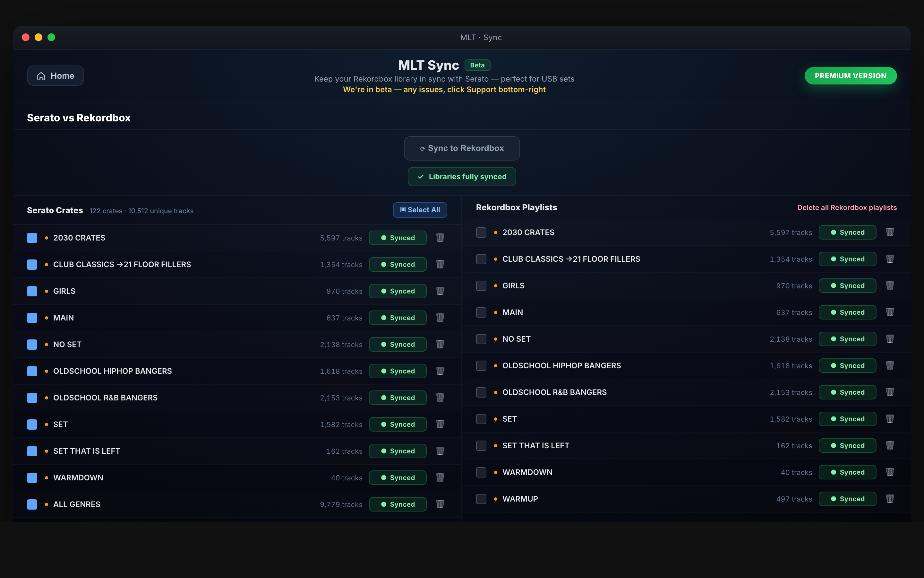The image size is (924, 578).
Task: Delete Rekordbox 2030 CRATES playlist via trash icon
Action: click(890, 232)
